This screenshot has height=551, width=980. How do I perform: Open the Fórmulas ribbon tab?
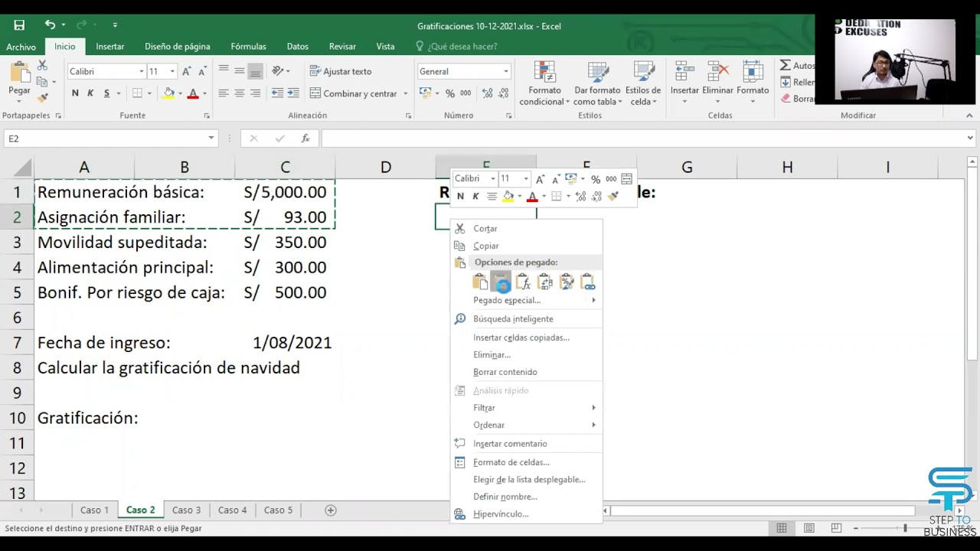[x=248, y=46]
